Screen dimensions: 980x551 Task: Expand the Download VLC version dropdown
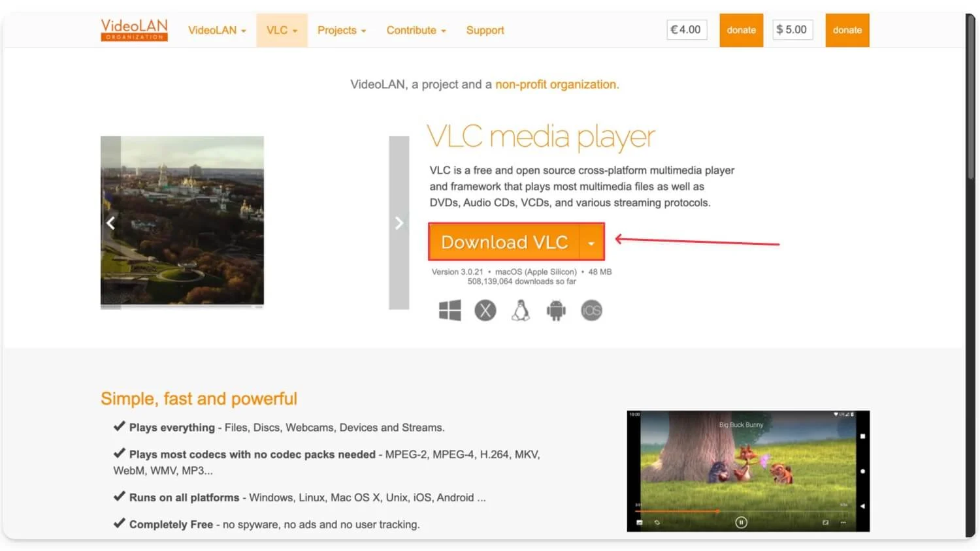pos(591,242)
